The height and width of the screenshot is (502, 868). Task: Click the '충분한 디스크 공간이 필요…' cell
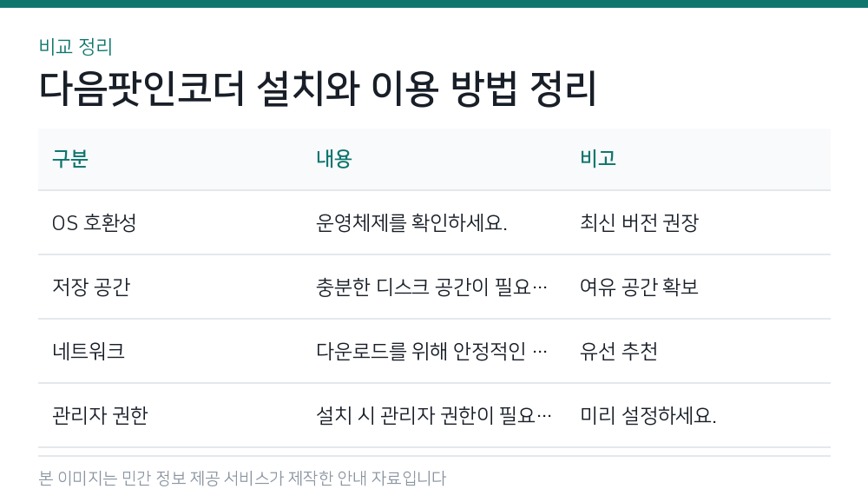pyautogui.click(x=431, y=287)
